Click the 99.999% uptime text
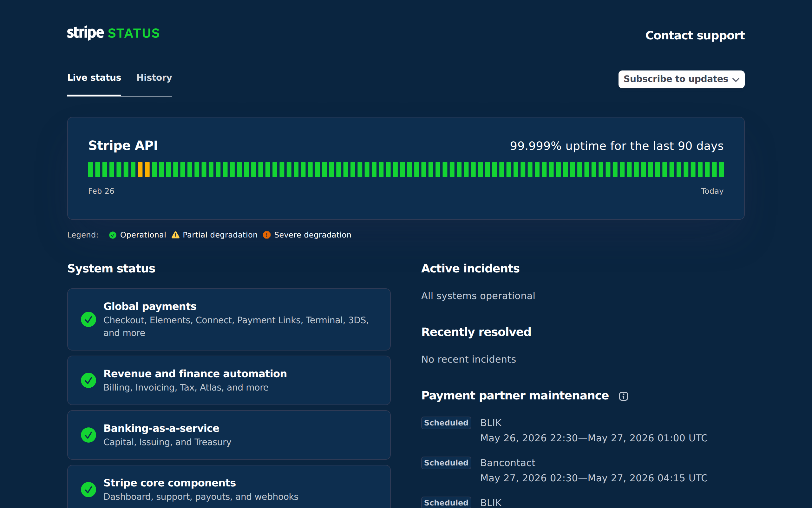The image size is (812, 508). click(617, 146)
